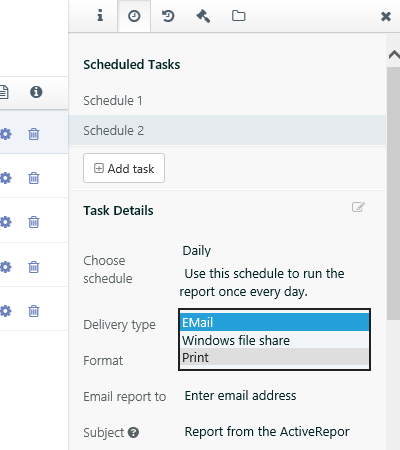Switch to the schedule clock tab
This screenshot has width=400, height=450.
[134, 16]
